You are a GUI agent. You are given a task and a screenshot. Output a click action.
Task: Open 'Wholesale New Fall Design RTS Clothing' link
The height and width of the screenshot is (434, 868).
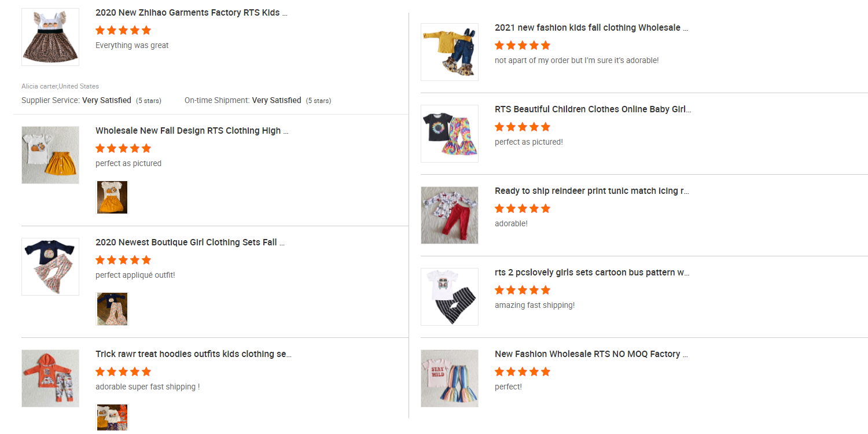tap(192, 131)
